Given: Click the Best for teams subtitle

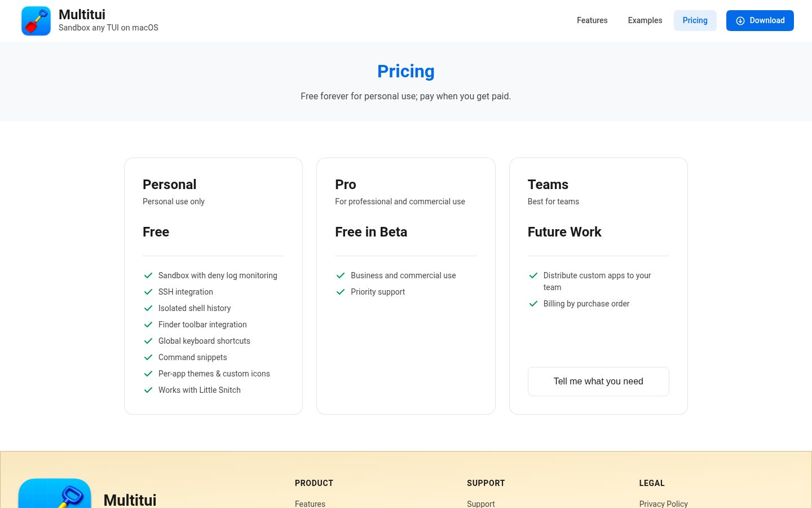Looking at the screenshot, I should pos(553,202).
